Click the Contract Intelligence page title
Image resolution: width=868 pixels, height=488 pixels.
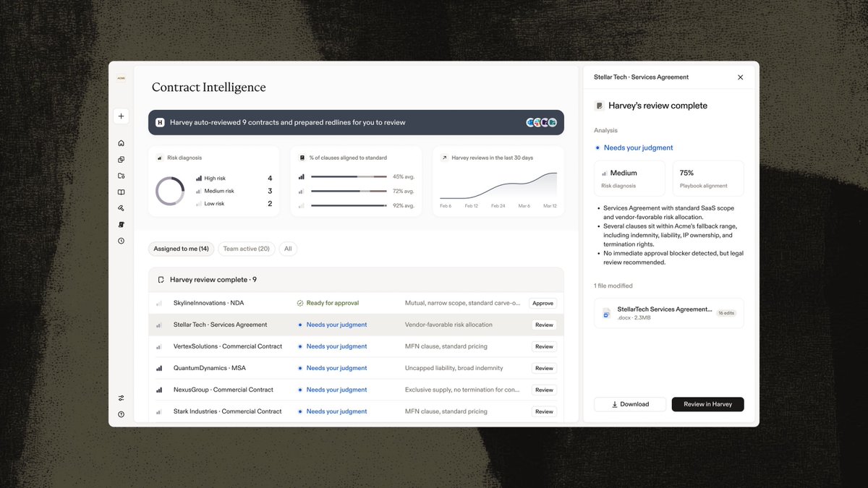click(209, 87)
